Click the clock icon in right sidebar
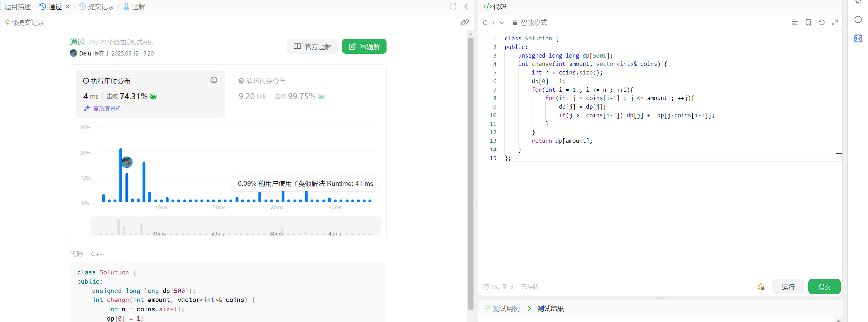 tap(858, 20)
